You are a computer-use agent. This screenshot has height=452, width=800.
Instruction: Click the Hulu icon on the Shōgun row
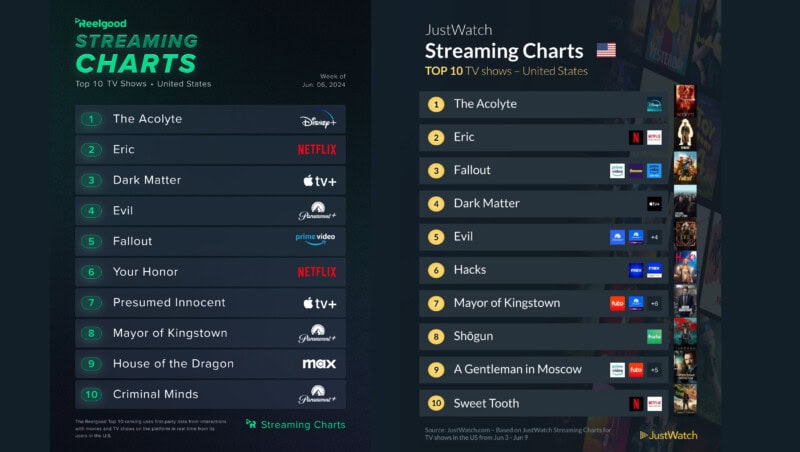click(x=654, y=336)
